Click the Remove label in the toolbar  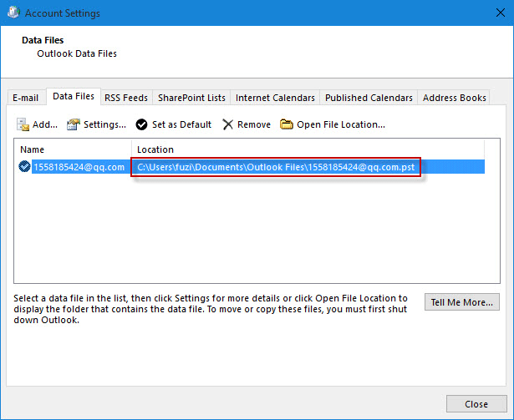(x=254, y=124)
